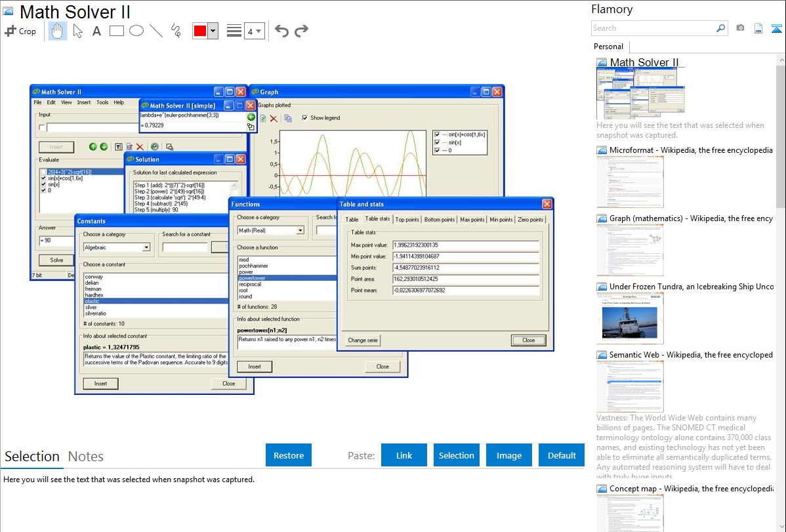Choose the arrow pointer tool
This screenshot has width=786, height=532.
click(x=77, y=31)
